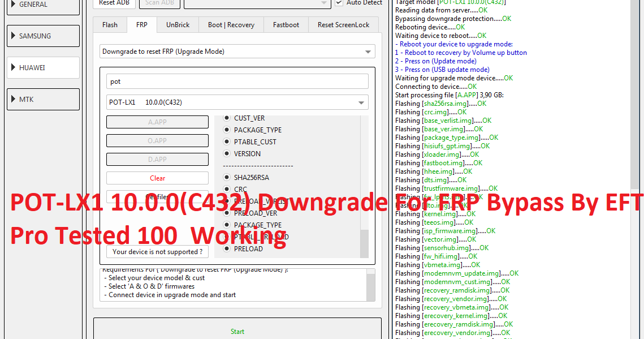This screenshot has height=339, width=644.
Task: Click log line 'Flashing [vbmeta.img]'
Action: pyautogui.click(x=438, y=265)
